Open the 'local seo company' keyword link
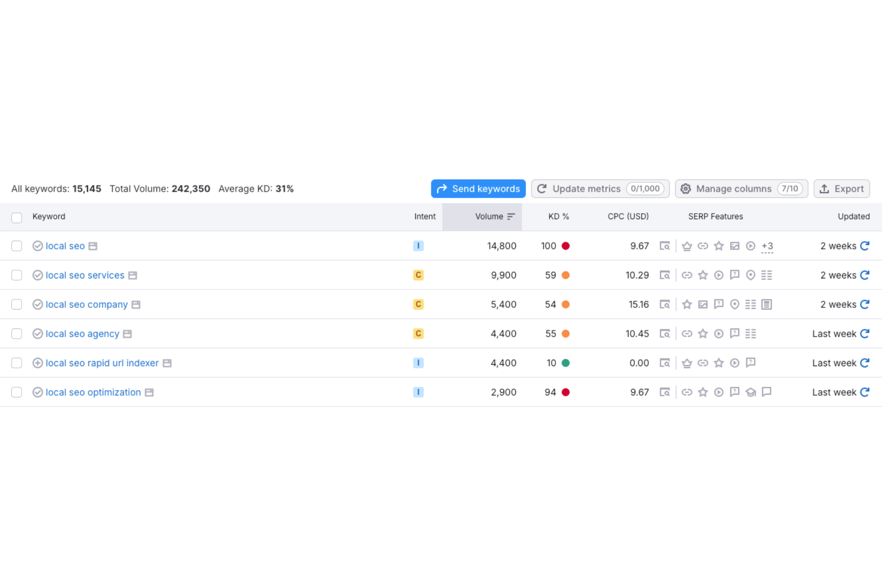 (86, 305)
